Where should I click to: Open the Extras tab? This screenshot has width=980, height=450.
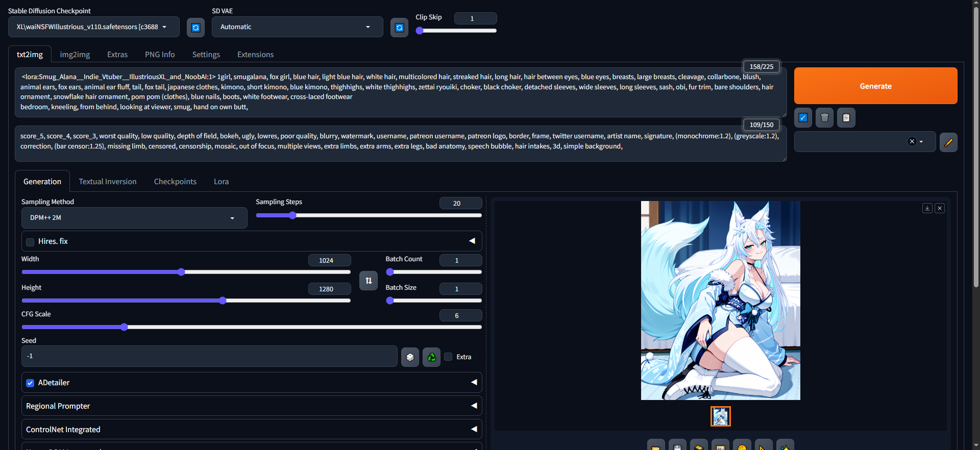click(117, 55)
